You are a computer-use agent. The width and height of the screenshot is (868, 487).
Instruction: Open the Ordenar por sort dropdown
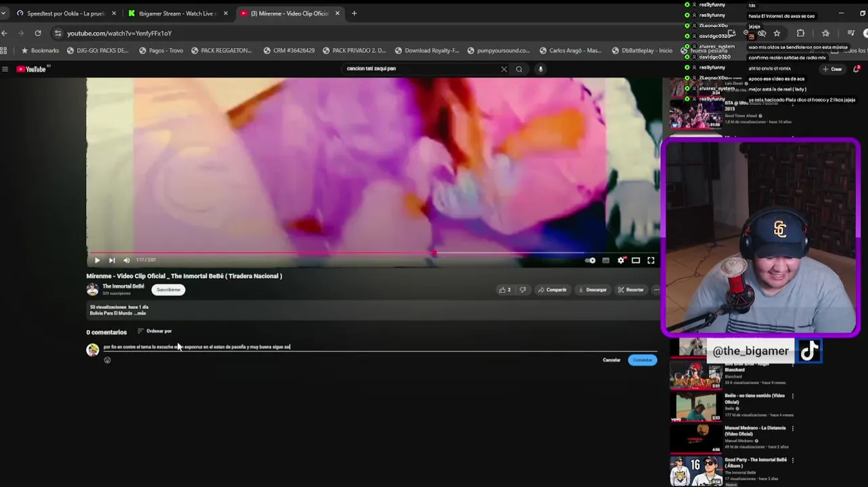pos(155,331)
